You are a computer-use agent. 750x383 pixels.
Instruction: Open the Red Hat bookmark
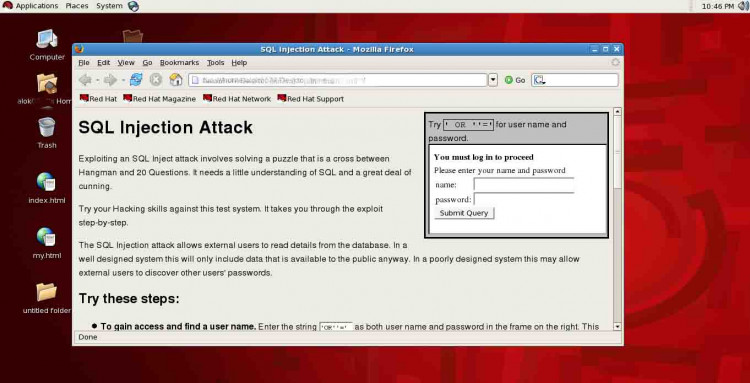[99, 99]
